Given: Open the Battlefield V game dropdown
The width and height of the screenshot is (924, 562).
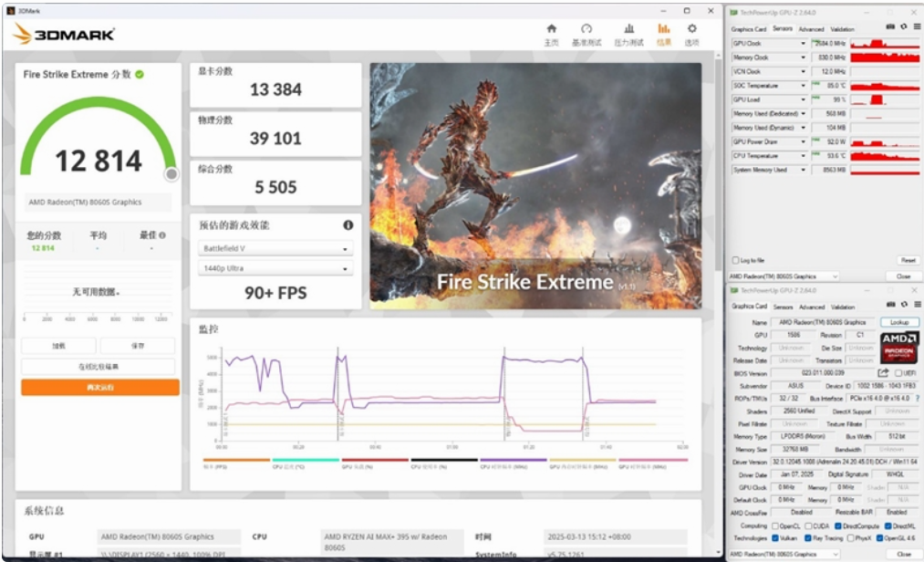Looking at the screenshot, I should pyautogui.click(x=275, y=246).
